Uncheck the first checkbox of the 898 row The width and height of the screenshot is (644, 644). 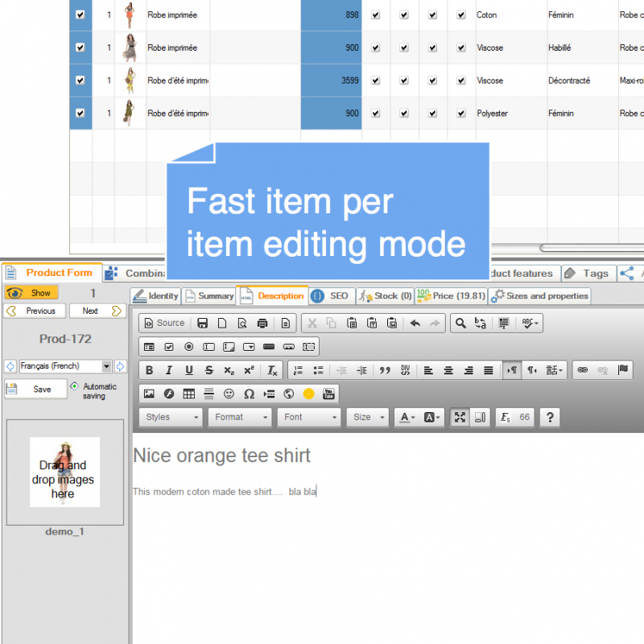80,14
